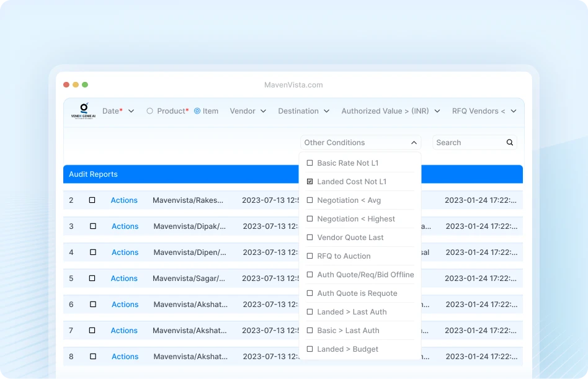588x379 pixels.
Task: Click the macOS green maximize button
Action: click(85, 85)
